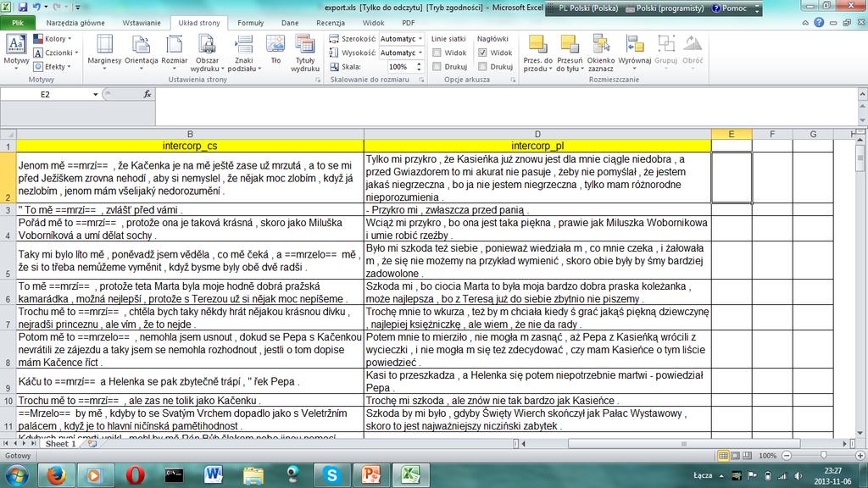Open the Rozmiar page size menu
This screenshot has width=868, height=488.
click(x=175, y=53)
